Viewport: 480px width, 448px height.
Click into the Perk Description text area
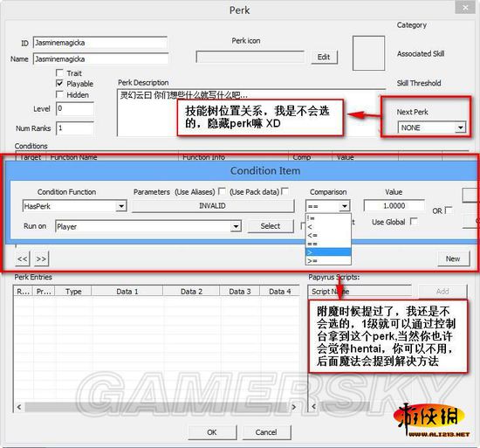coord(147,116)
